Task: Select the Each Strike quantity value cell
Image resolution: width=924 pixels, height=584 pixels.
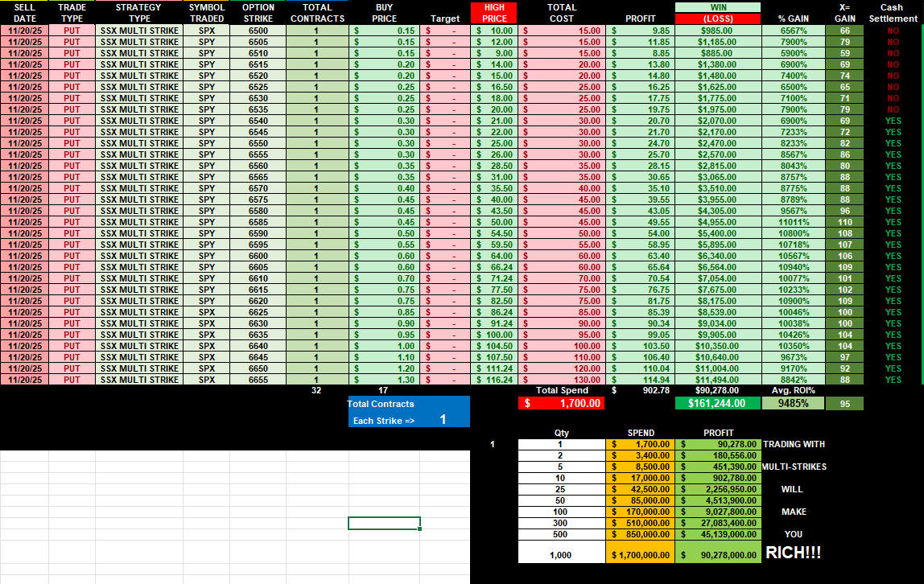Action: [x=443, y=420]
